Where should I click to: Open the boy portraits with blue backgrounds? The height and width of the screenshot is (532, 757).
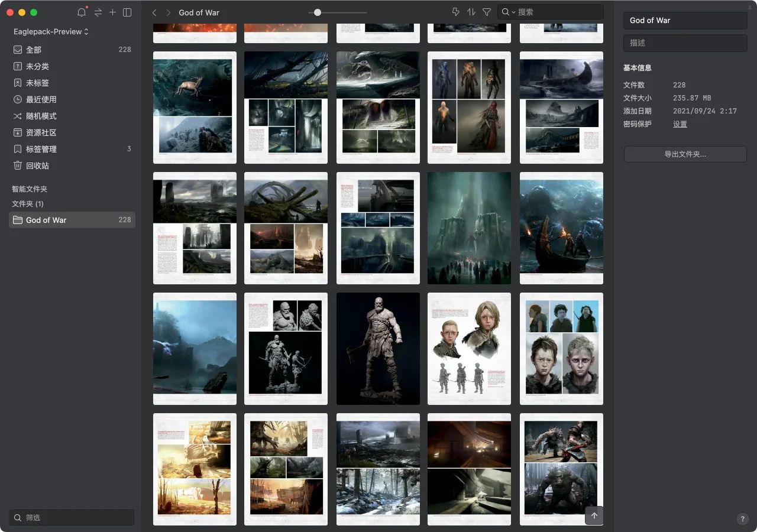point(561,349)
